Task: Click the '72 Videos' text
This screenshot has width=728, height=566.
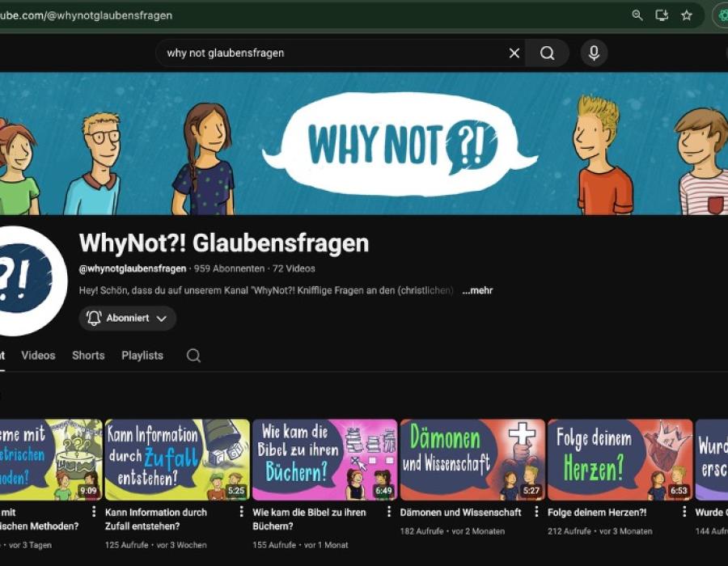Action: click(x=294, y=268)
